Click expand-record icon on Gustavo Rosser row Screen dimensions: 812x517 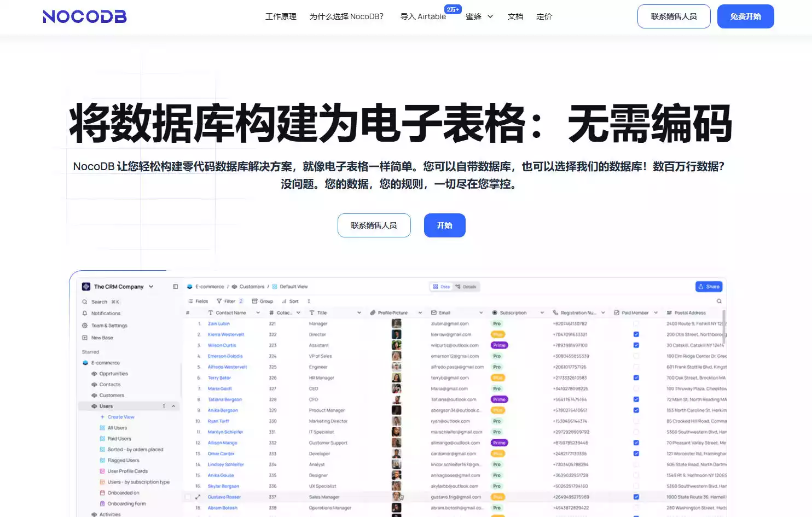point(198,497)
